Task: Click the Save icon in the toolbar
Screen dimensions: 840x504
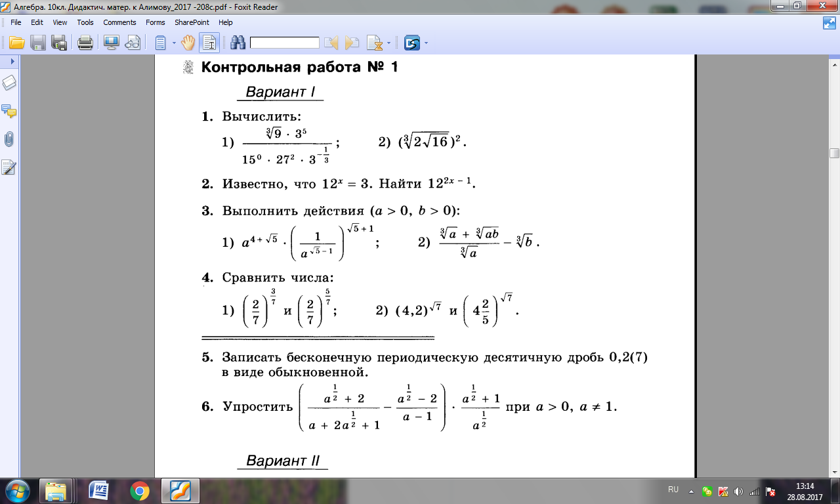Action: [x=38, y=43]
